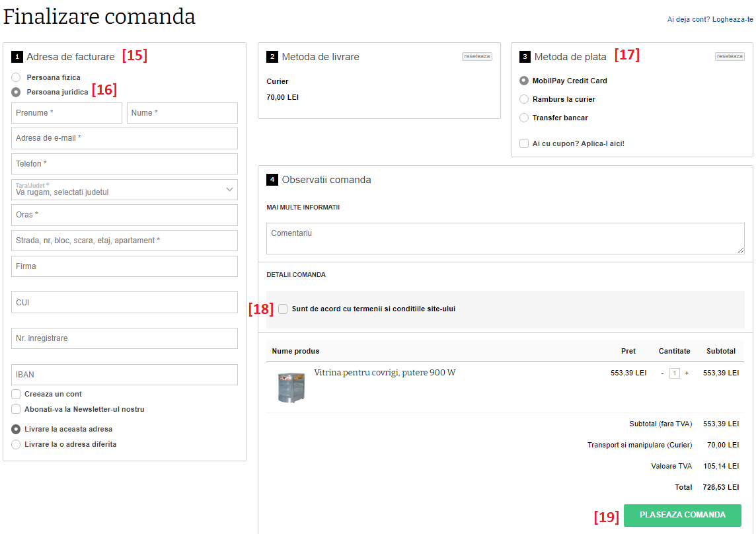Viewport: 756px width, 534px height.
Task: Accept the terms and conditions checkbox
Action: click(283, 309)
